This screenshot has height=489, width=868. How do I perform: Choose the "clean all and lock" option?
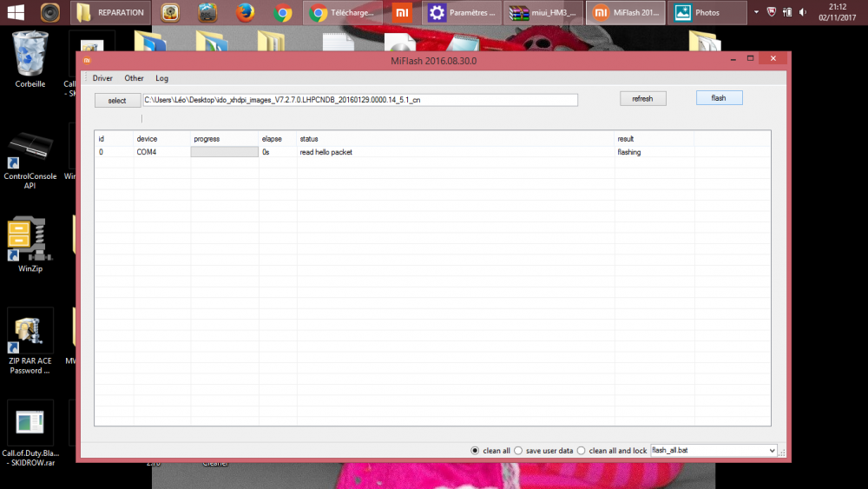pyautogui.click(x=582, y=451)
